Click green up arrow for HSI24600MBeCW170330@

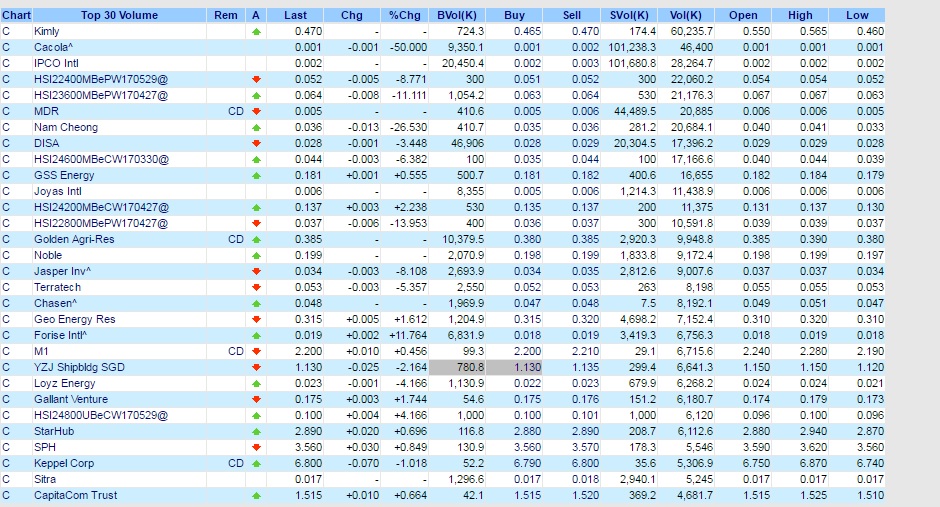pyautogui.click(x=256, y=160)
